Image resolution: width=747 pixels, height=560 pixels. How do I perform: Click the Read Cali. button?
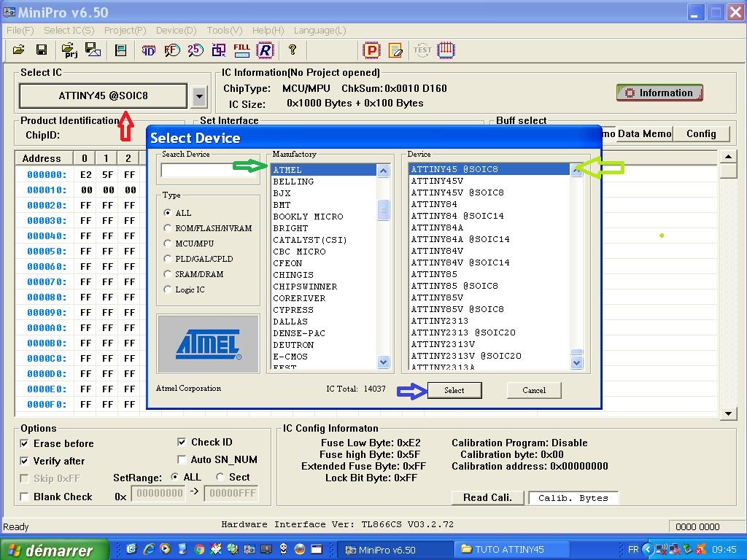(x=487, y=497)
